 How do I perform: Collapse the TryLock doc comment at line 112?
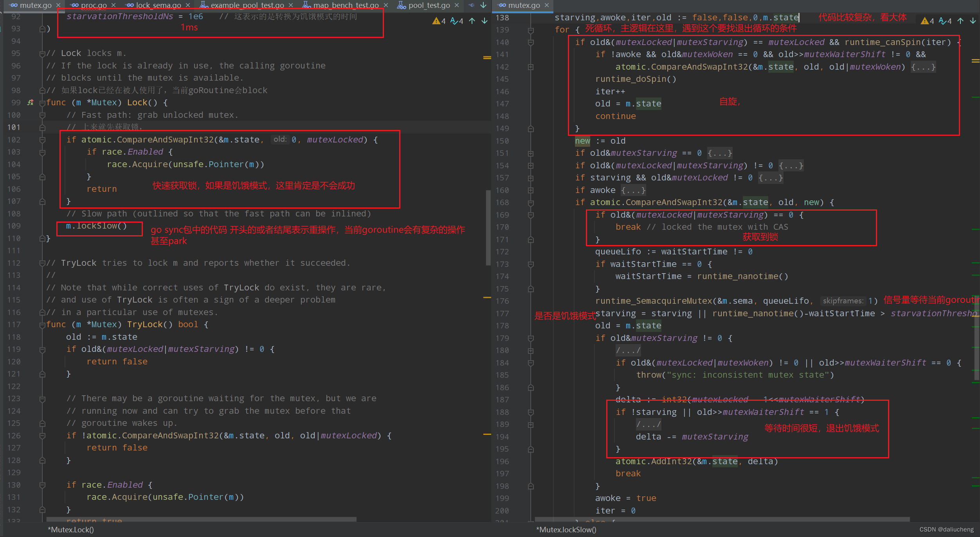42,263
